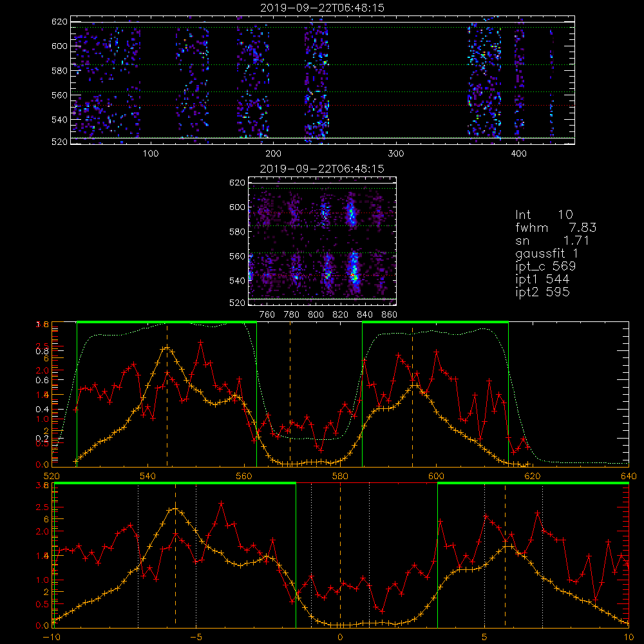Click x-axis label 860 on middle plot
Screen dimensions: 644x644
tap(390, 315)
